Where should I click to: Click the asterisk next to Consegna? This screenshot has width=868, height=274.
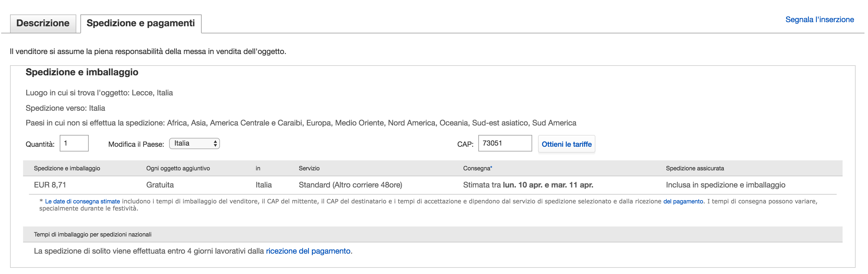[x=491, y=168]
